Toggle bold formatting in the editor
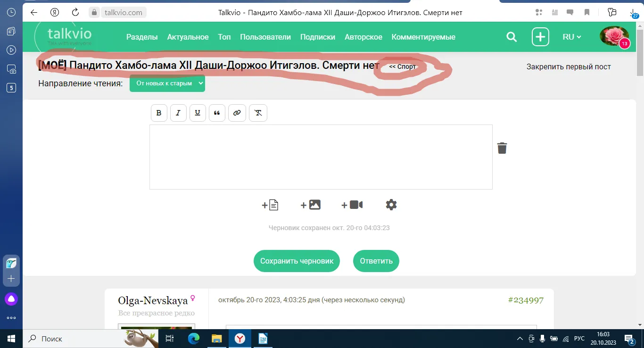 pyautogui.click(x=159, y=113)
